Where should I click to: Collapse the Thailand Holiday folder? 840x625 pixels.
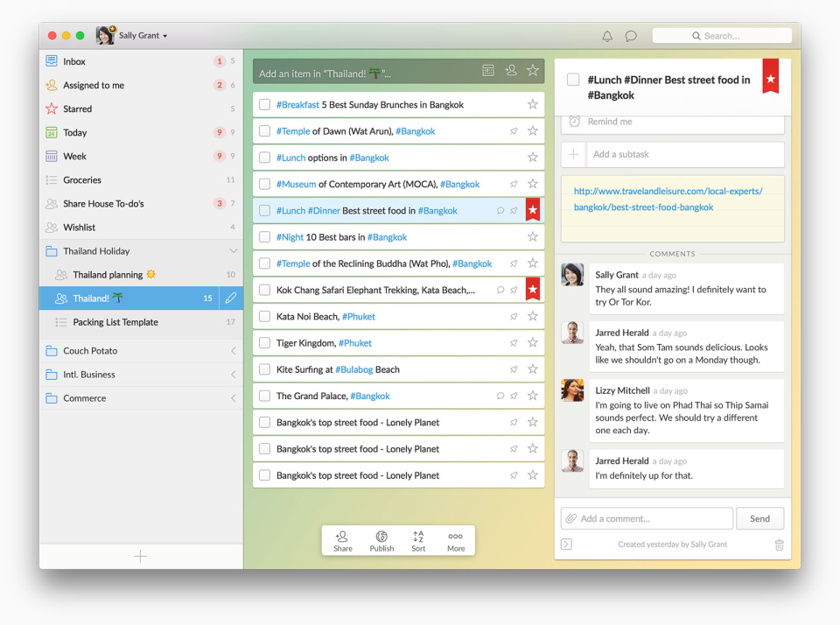click(x=232, y=250)
